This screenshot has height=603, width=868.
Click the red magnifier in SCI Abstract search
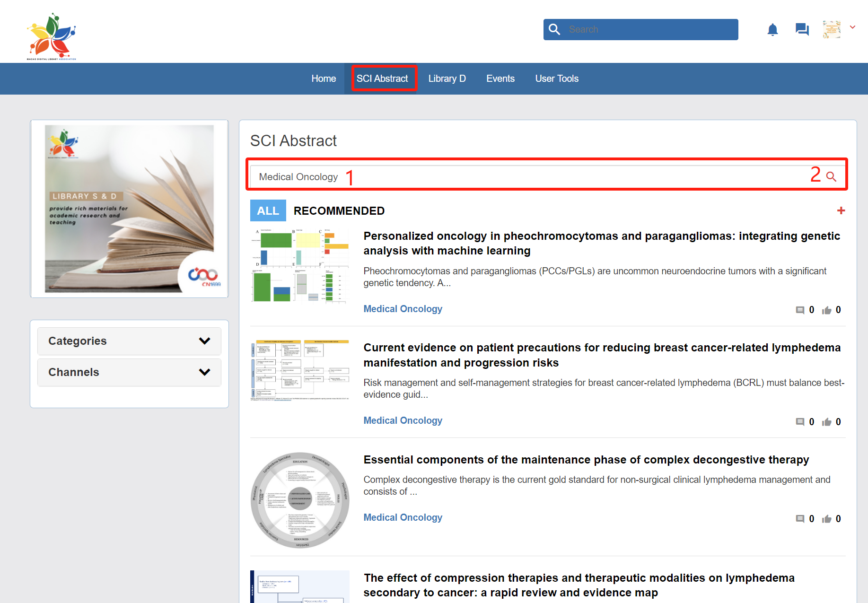coord(831,176)
